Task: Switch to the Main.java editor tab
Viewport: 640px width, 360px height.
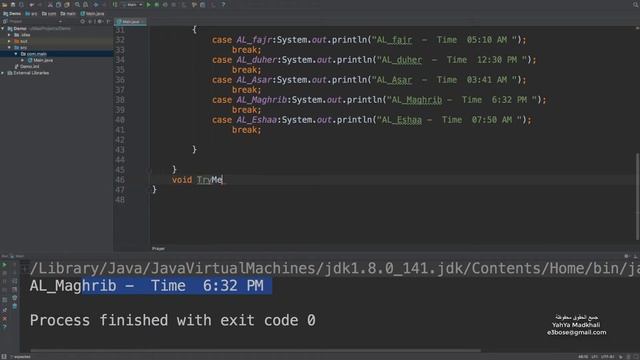Action: pyautogui.click(x=130, y=21)
